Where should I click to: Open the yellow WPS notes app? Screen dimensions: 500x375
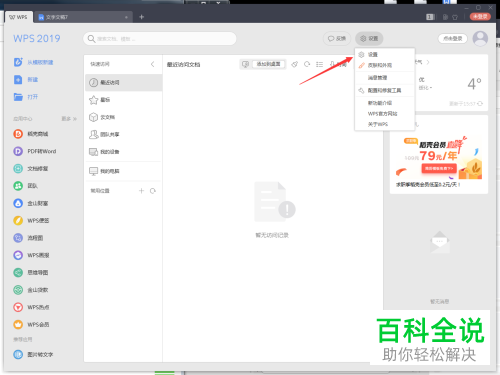(x=31, y=220)
